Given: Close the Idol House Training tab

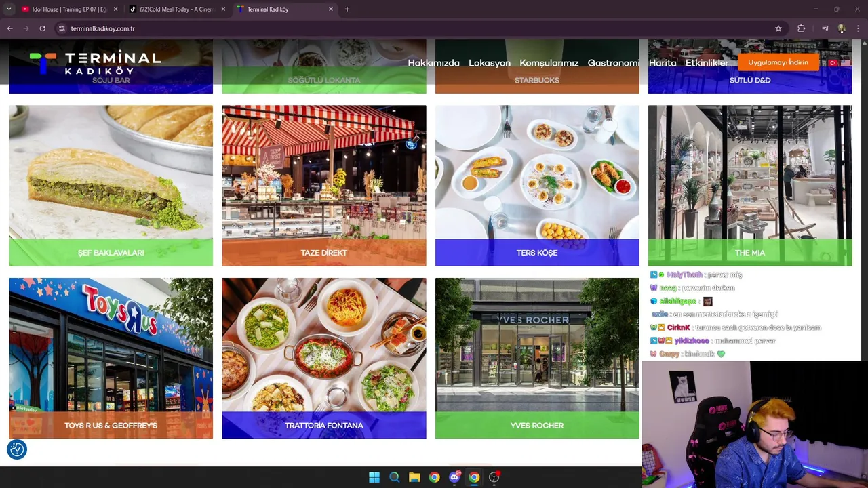Looking at the screenshot, I should pyautogui.click(x=115, y=9).
